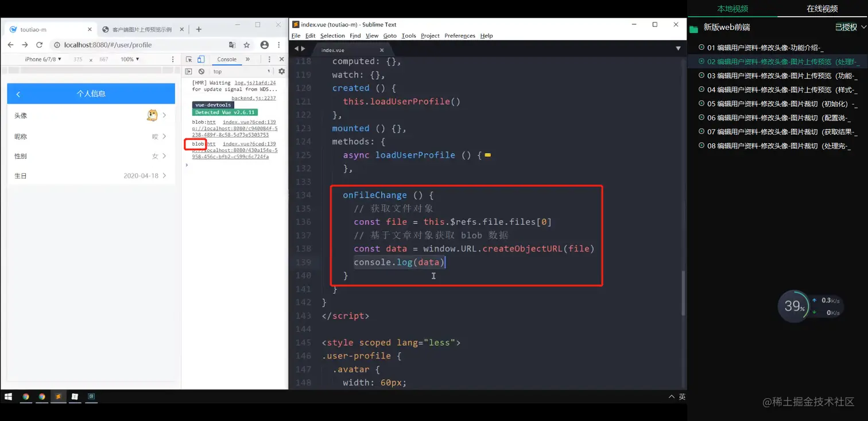Open the 昵称 nickname row
This screenshot has height=421, width=868.
tap(91, 137)
